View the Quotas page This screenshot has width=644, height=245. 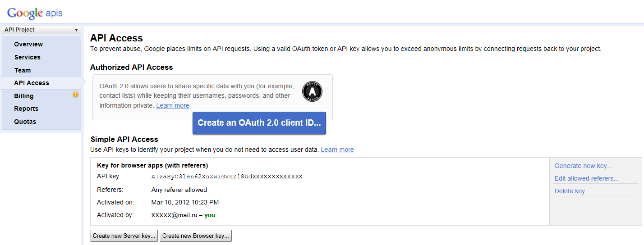click(x=25, y=122)
